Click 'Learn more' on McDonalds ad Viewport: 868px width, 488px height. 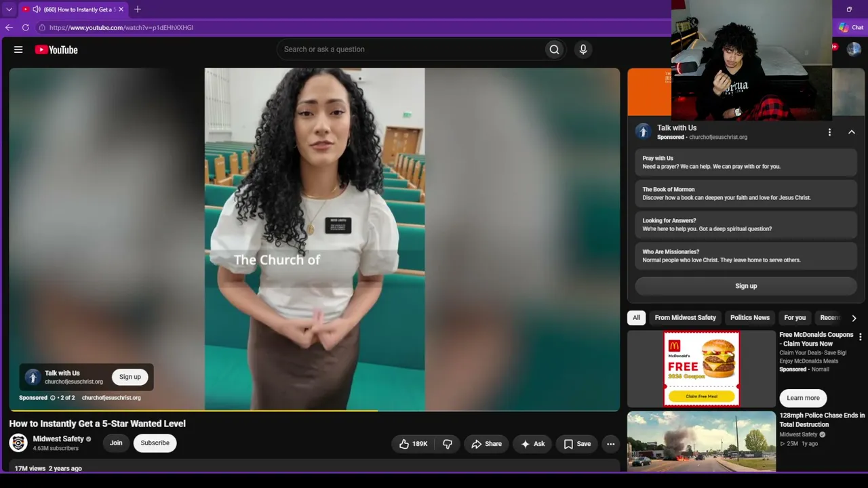point(803,398)
